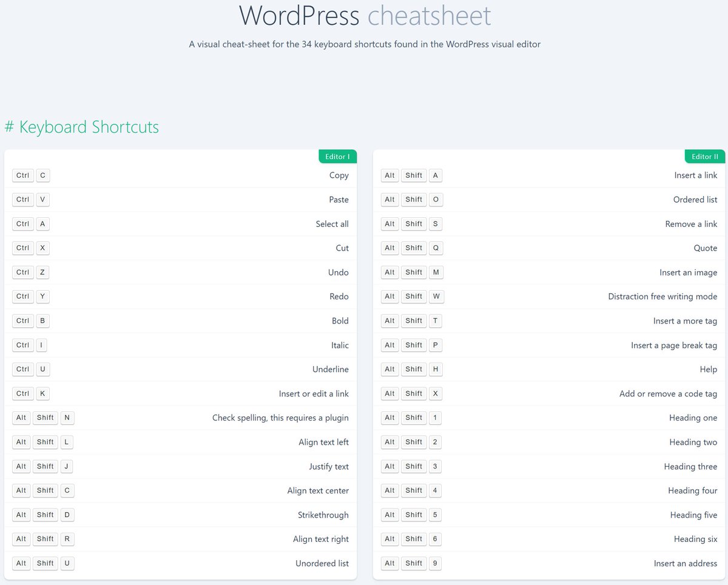Screen dimensions: 728x585
Task: Click 'Insert or edit a link' text
Action: [x=314, y=394]
